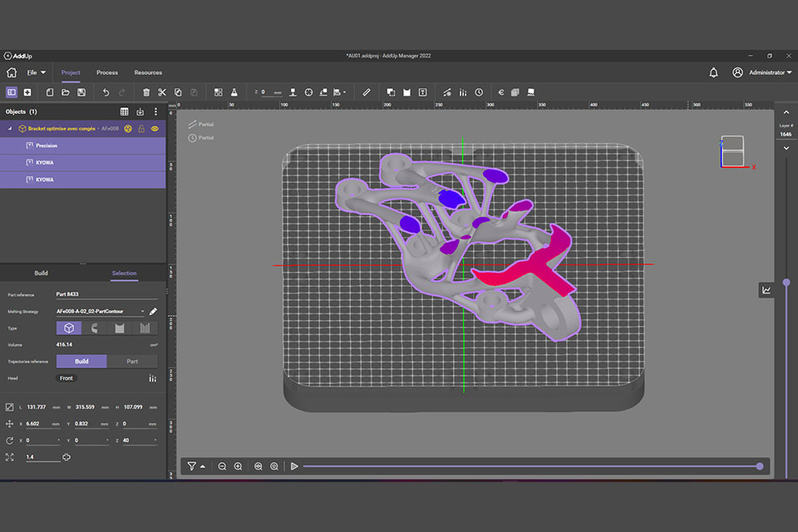The image size is (798, 532).
Task: Click the flask icon in toolbar
Action: click(x=234, y=92)
